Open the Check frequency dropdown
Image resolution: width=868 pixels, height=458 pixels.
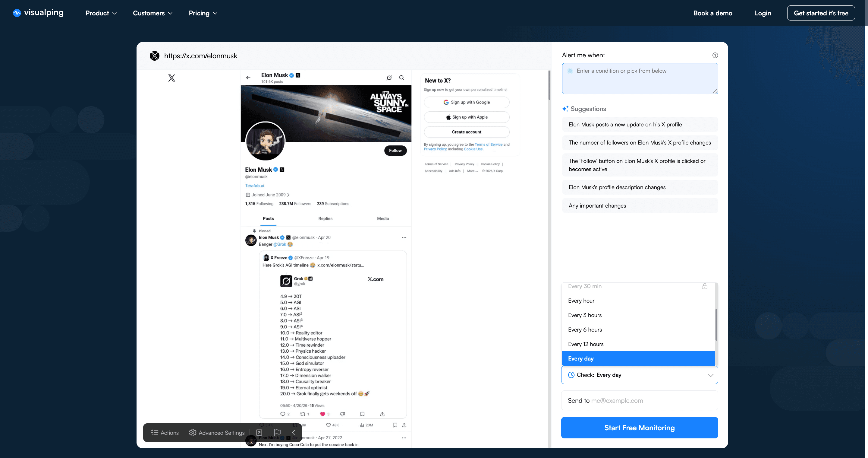click(x=639, y=375)
